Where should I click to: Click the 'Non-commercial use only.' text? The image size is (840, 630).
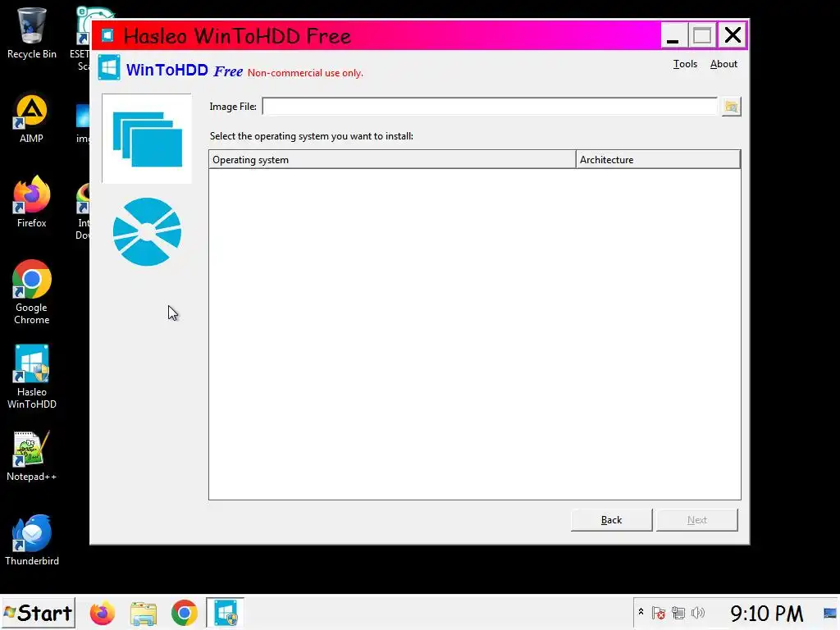point(305,73)
